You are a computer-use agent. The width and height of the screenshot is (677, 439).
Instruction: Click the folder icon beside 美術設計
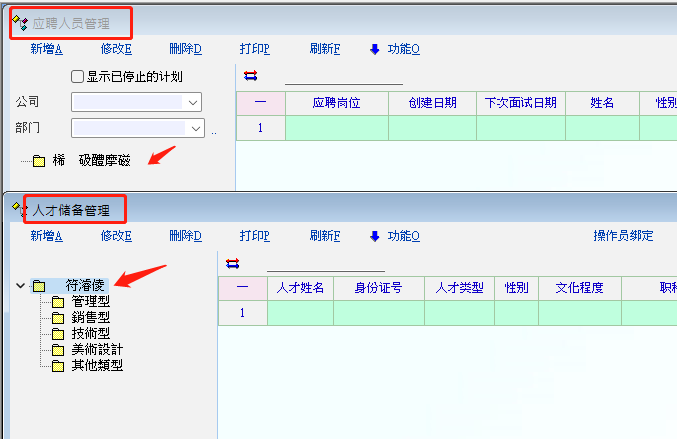(57, 350)
